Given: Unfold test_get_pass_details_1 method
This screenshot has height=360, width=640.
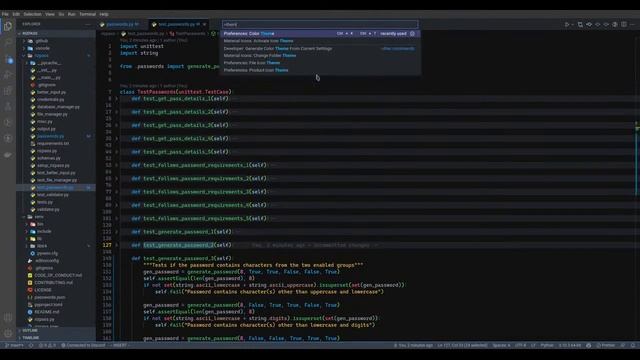Looking at the screenshot, I should [x=116, y=99].
